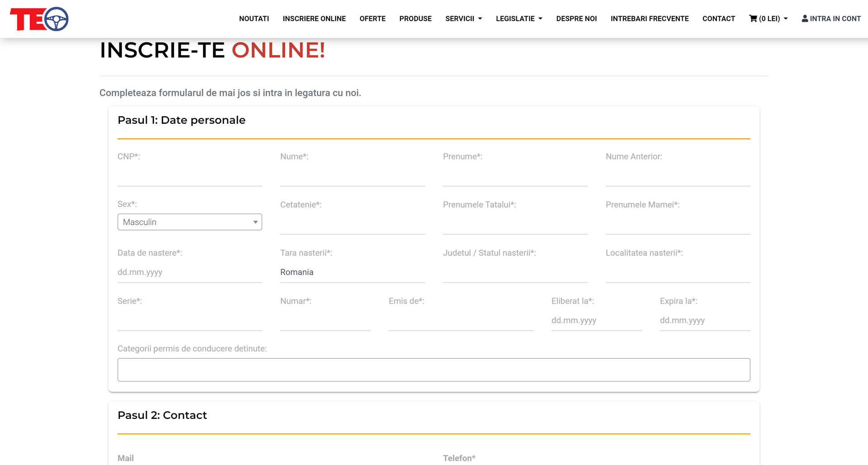This screenshot has width=868, height=465.
Task: Open the Oferte page
Action: pos(372,19)
